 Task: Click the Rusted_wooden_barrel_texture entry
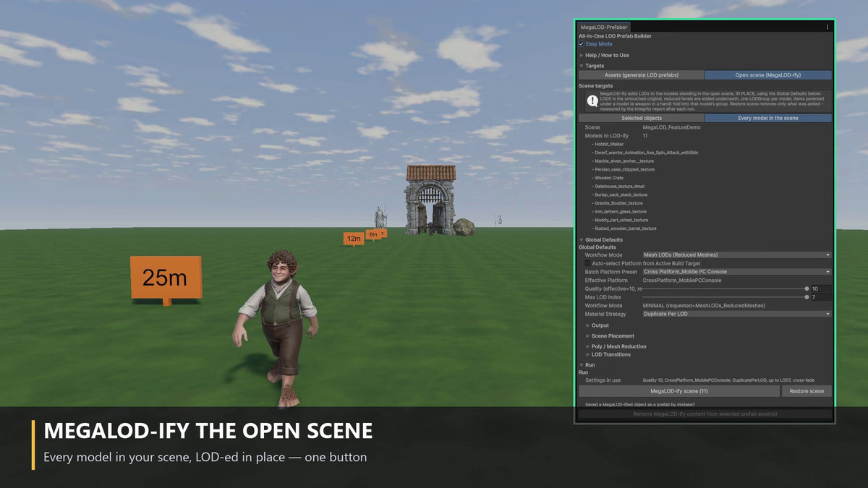click(624, 228)
